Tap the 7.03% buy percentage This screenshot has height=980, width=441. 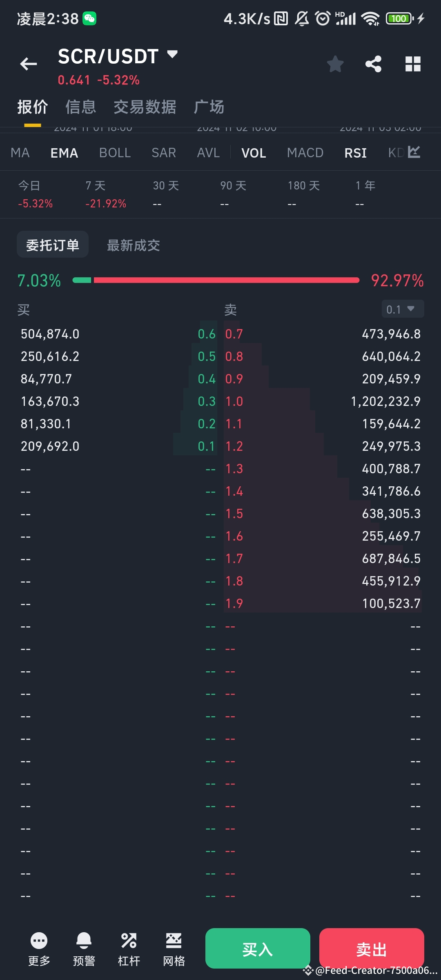click(x=39, y=281)
